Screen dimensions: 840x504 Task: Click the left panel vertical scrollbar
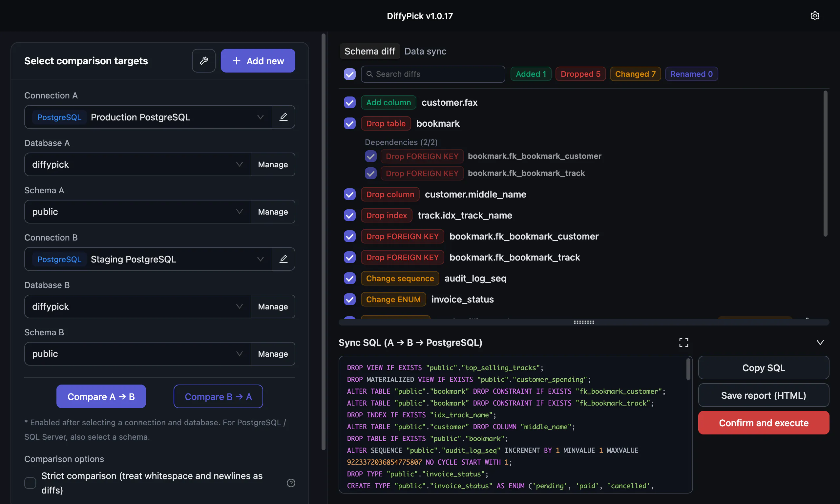point(323,242)
